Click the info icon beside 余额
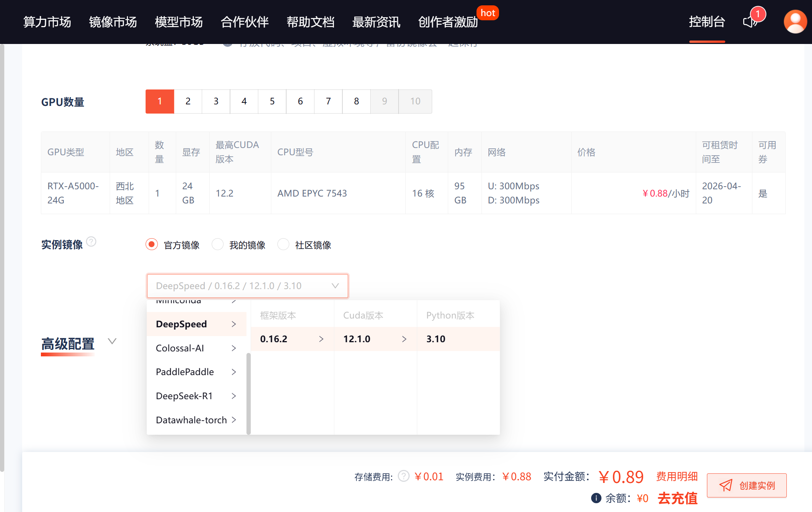812x512 pixels. [596, 498]
